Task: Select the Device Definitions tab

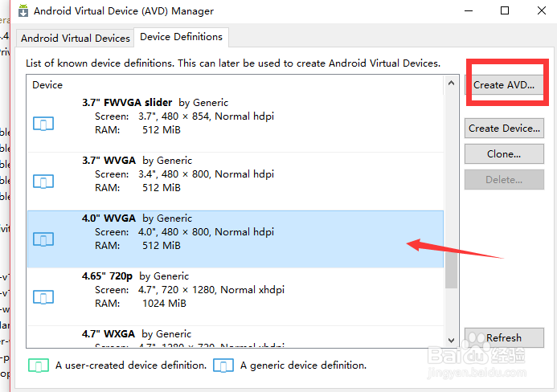Action: pyautogui.click(x=181, y=37)
